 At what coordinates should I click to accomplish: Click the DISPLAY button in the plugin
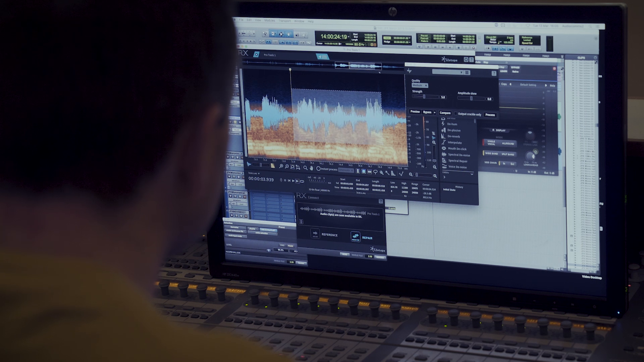(499, 130)
